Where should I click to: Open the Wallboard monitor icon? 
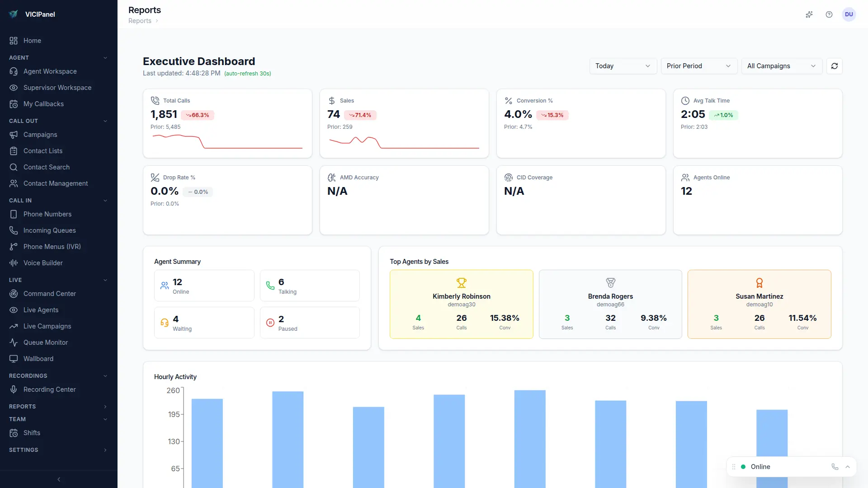[x=14, y=358]
